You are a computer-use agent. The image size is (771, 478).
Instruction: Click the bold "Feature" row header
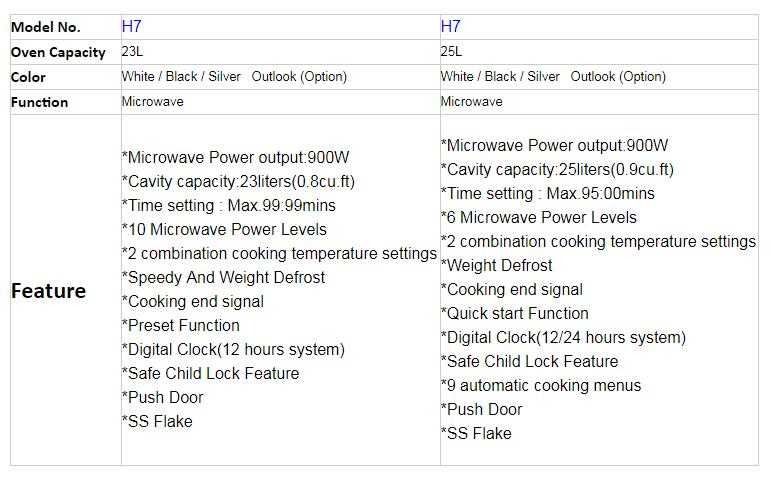tap(48, 291)
